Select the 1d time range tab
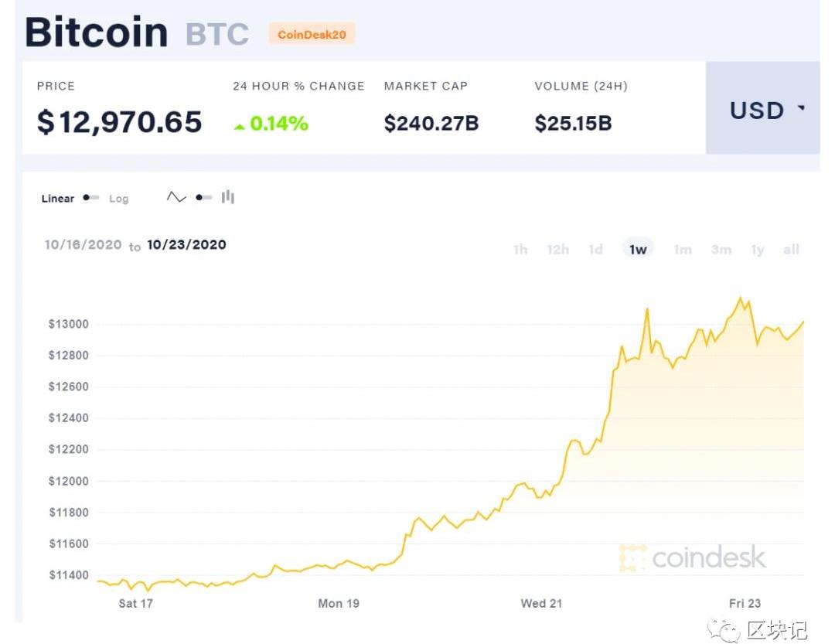Image resolution: width=835 pixels, height=644 pixels. 595,249
